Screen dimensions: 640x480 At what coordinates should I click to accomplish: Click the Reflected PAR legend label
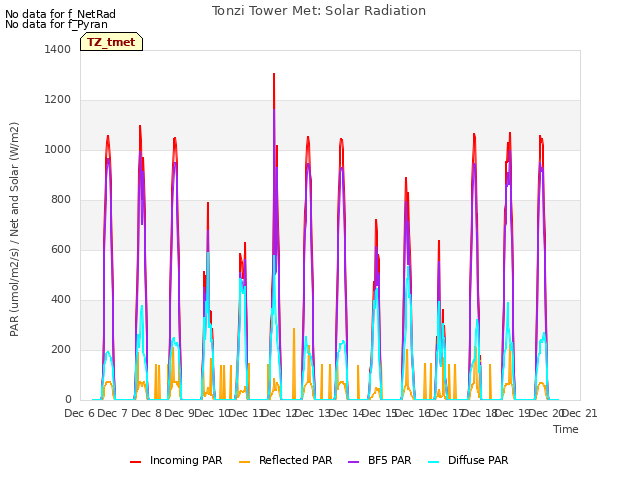(x=296, y=460)
